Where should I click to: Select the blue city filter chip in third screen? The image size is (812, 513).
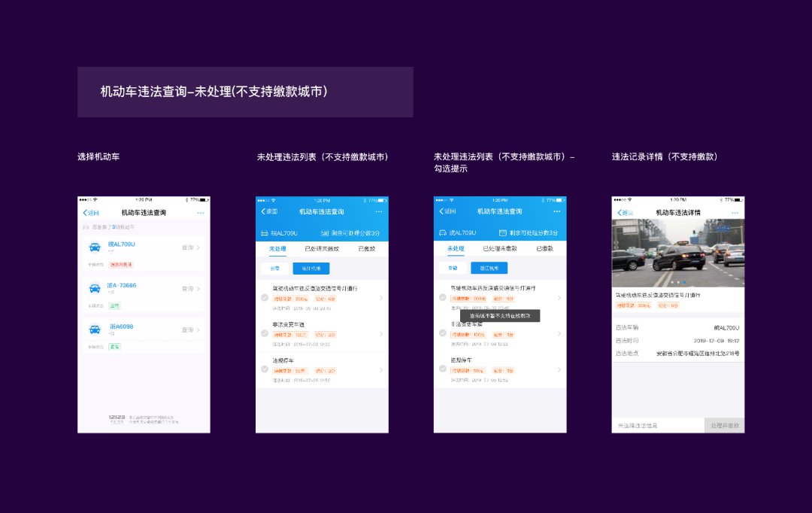[x=489, y=268]
